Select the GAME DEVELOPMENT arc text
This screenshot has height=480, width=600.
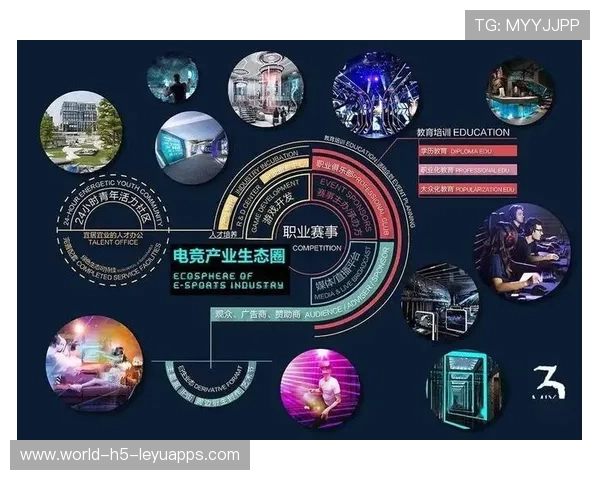pyautogui.click(x=273, y=205)
